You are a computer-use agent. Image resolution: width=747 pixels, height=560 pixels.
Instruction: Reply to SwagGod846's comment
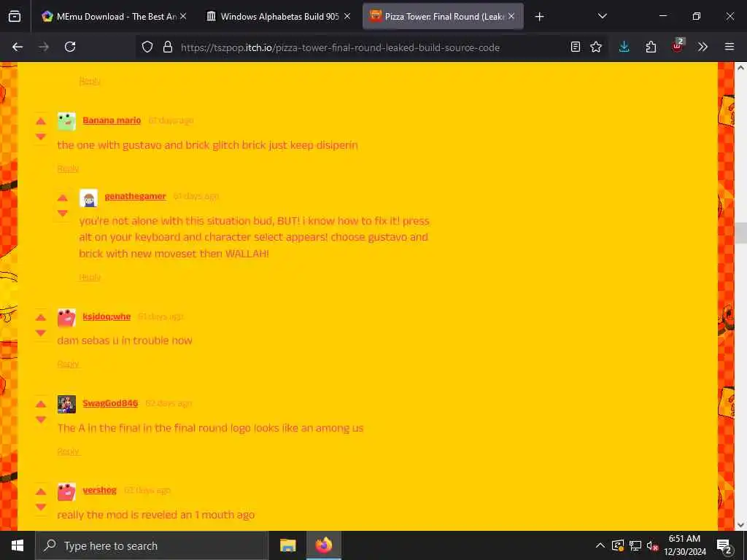click(x=68, y=451)
